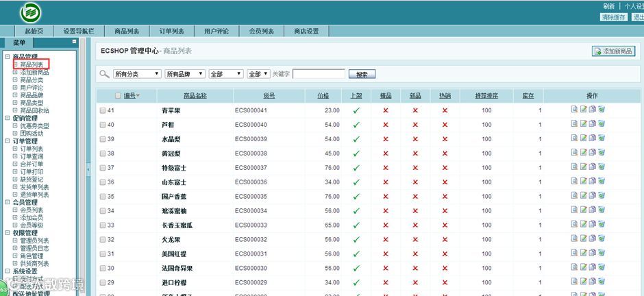The height and width of the screenshot is (296, 644).
Task: Click the 添加新商品 button
Action: click(614, 51)
